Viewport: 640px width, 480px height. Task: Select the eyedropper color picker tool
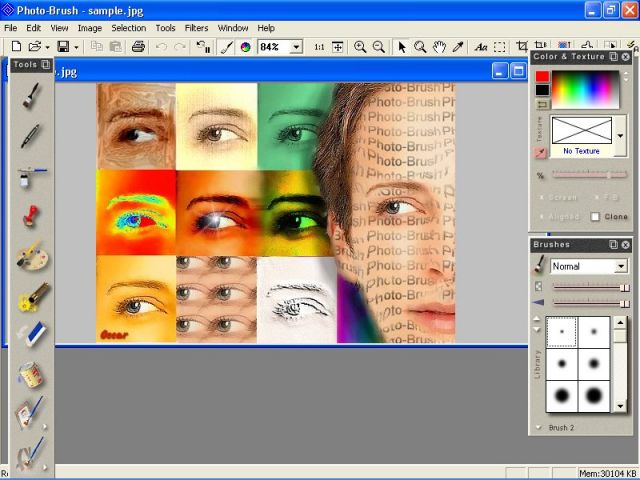point(458,47)
